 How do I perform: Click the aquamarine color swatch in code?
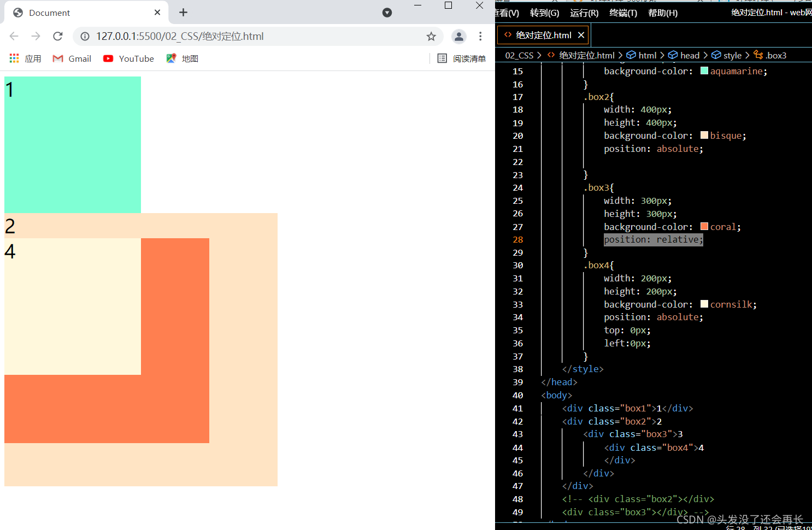click(x=704, y=70)
